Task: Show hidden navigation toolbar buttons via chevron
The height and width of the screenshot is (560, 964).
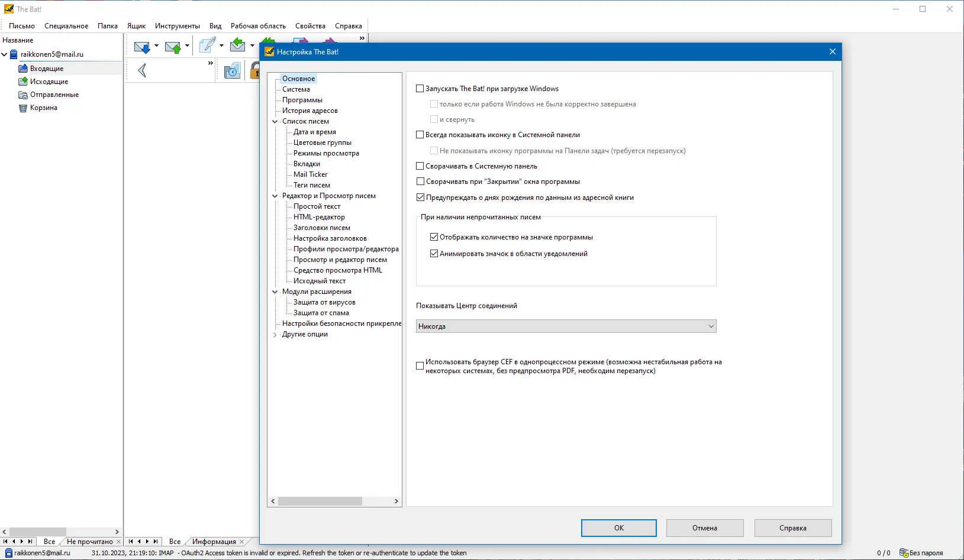Action: click(x=210, y=63)
